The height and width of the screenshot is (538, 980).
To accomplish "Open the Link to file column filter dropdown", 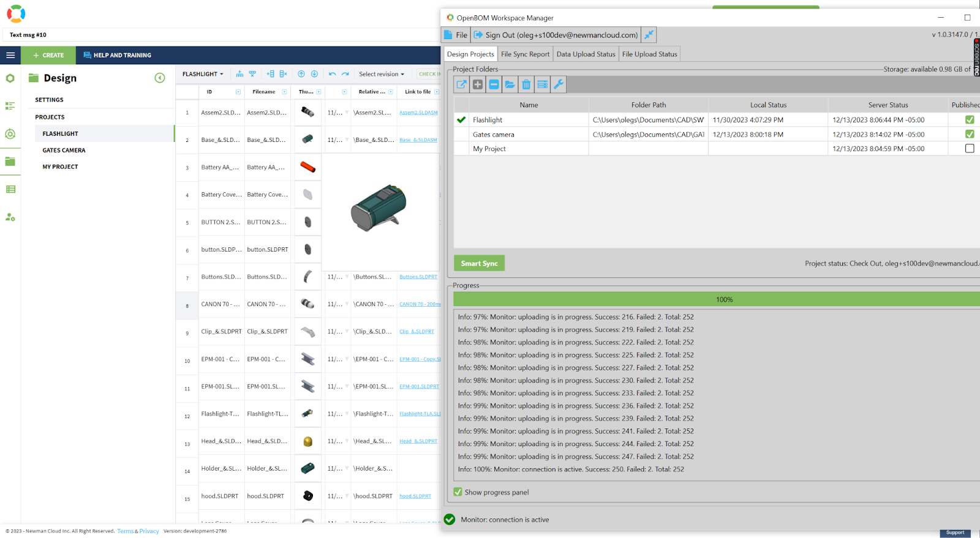I will tap(437, 92).
